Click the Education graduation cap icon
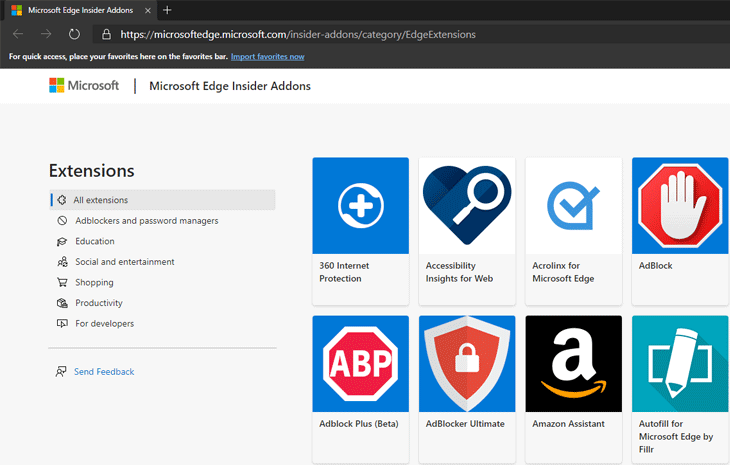Viewport: 730px width, 465px height. (62, 242)
